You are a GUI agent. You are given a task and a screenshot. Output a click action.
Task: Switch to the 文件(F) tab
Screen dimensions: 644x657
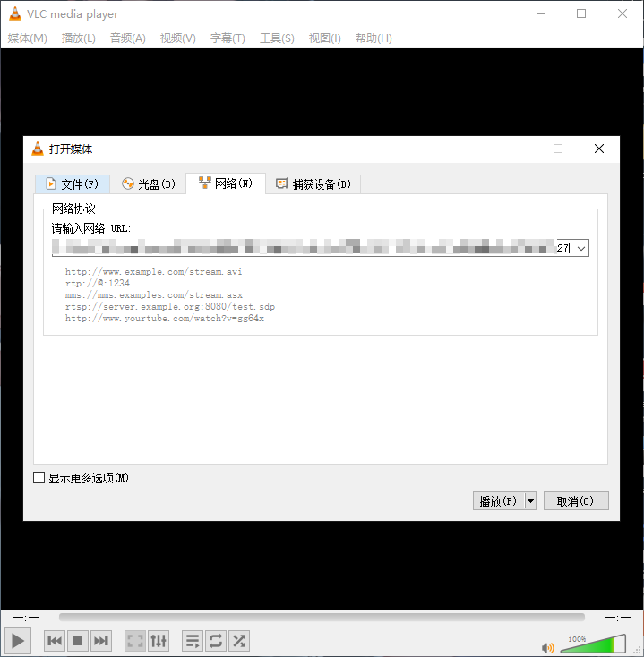click(x=73, y=184)
